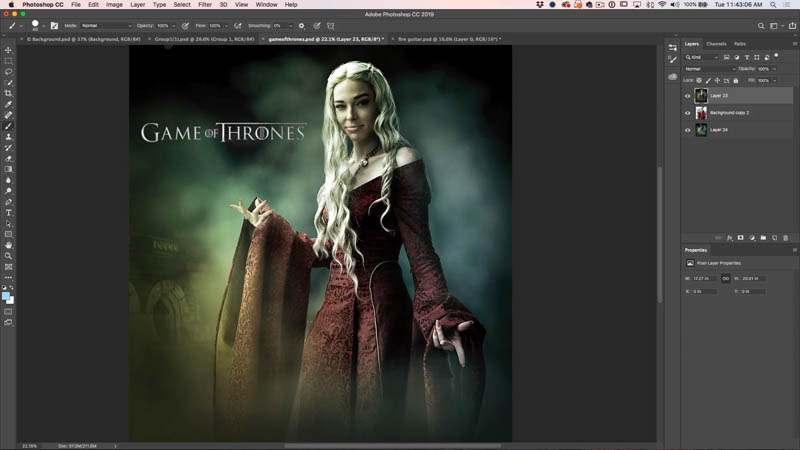800x450 pixels.
Task: Click the W width field in Properties
Action: coord(704,279)
